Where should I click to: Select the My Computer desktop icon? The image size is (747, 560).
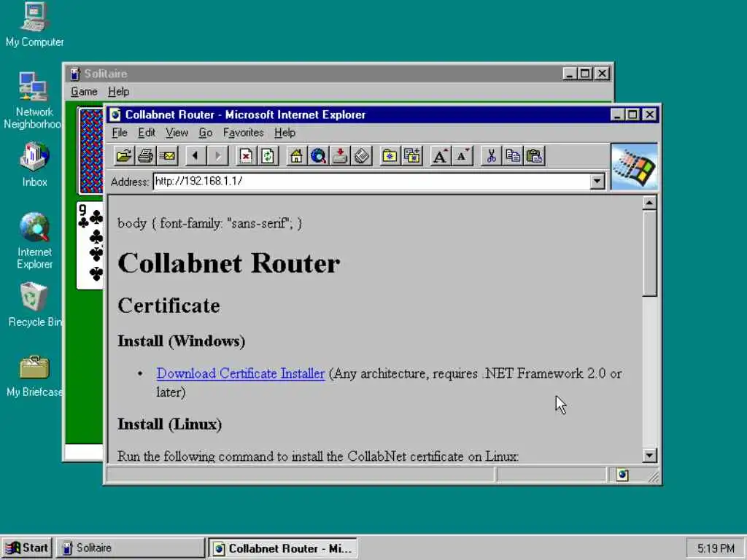[34, 25]
